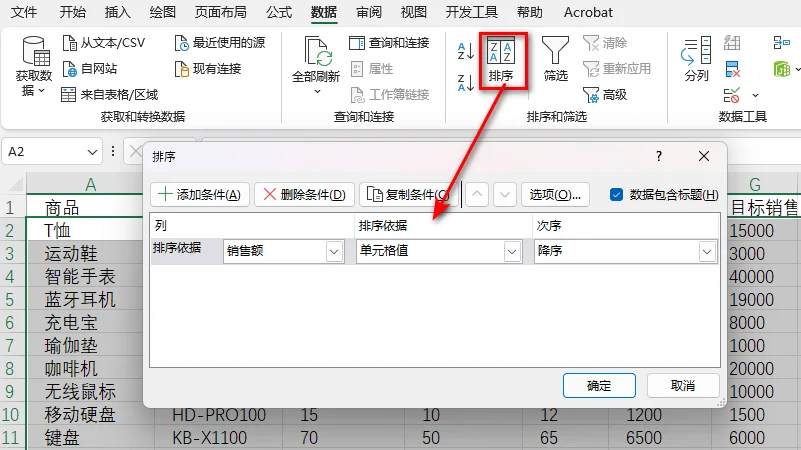Screen dimensions: 801x450
Task: Cancel the sort dialog (取消)
Action: tap(683, 386)
